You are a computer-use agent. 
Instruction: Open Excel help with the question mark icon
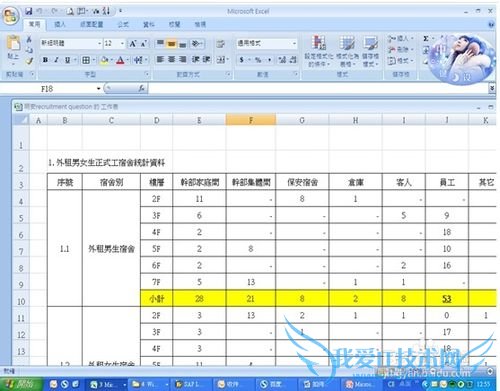[x=491, y=24]
